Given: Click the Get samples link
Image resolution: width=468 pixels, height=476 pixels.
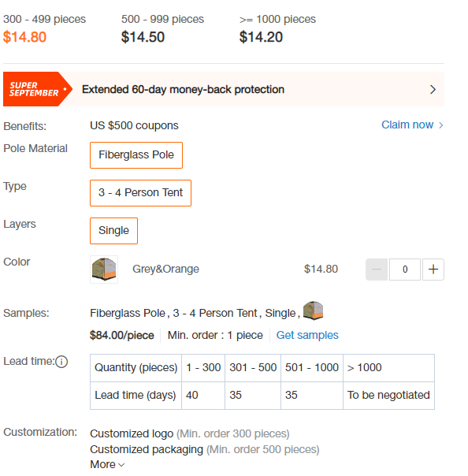Looking at the screenshot, I should (x=307, y=335).
